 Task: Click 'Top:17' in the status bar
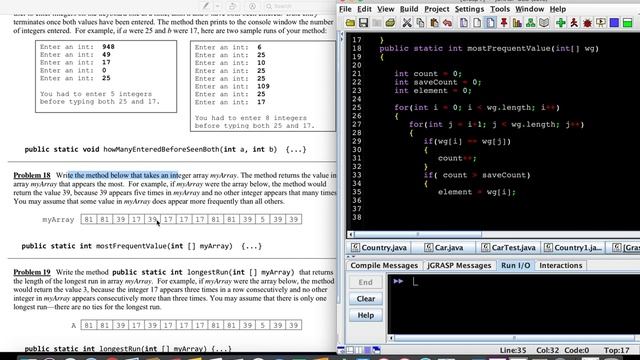(x=616, y=350)
